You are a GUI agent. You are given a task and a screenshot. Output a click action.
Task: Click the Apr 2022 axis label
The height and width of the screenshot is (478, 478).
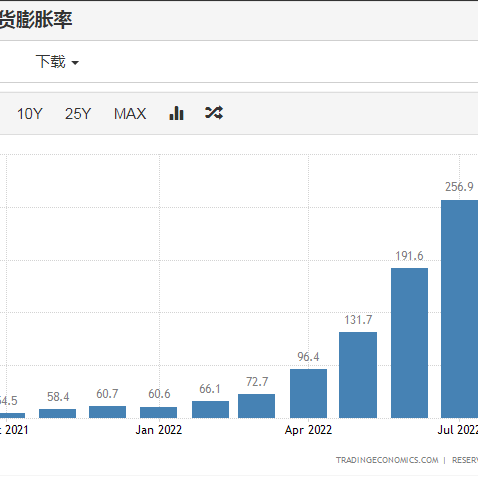(x=308, y=430)
